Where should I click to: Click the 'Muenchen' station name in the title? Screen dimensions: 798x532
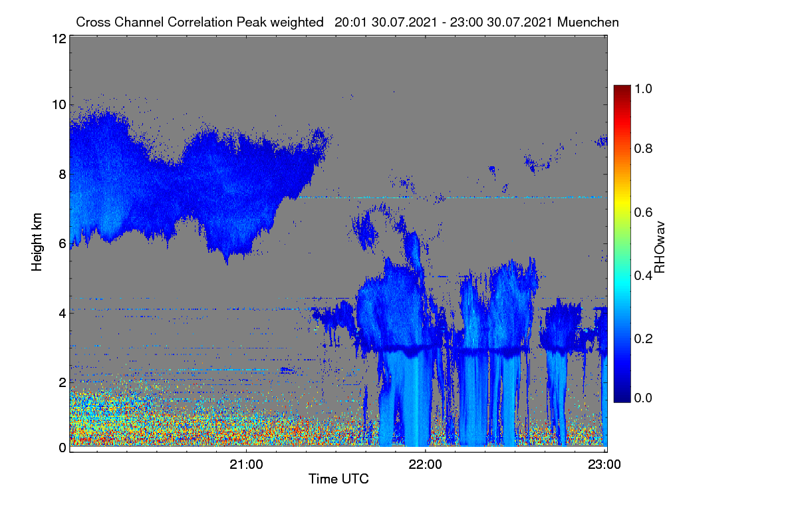(x=589, y=22)
